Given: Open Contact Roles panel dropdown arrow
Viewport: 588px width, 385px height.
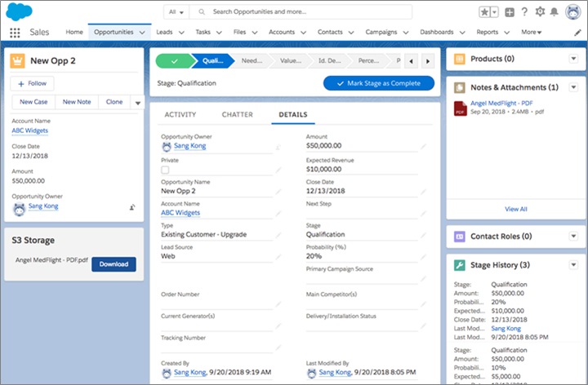Looking at the screenshot, I should click(573, 237).
